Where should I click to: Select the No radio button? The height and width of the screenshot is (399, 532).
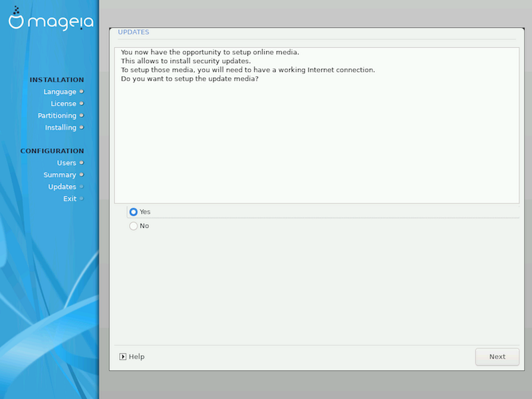(134, 226)
